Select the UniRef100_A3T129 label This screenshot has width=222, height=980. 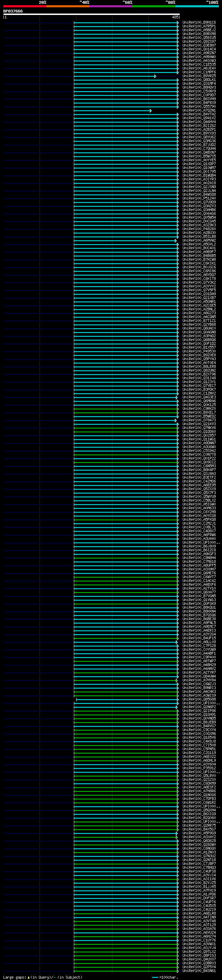pyautogui.click(x=199, y=925)
